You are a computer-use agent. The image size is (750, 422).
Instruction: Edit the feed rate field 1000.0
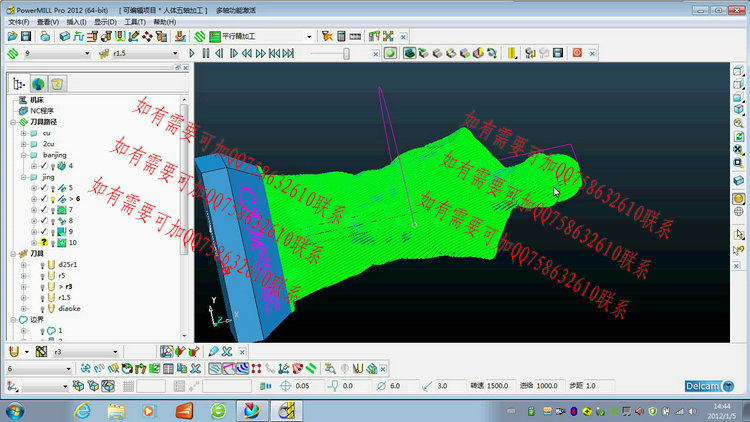(549, 386)
